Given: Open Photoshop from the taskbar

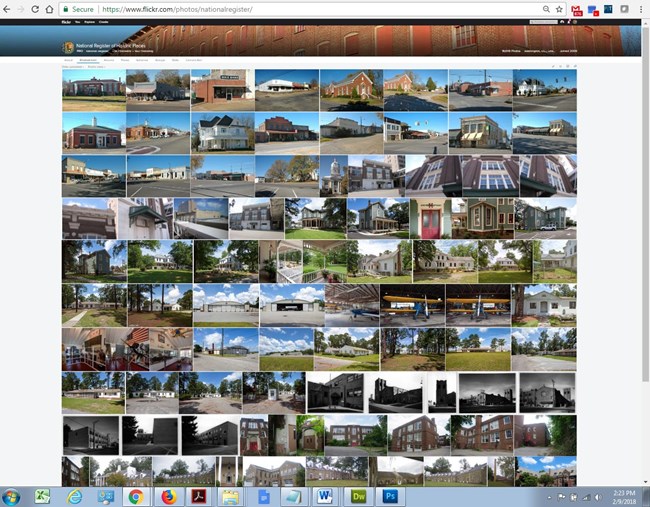Looking at the screenshot, I should tap(391, 496).
